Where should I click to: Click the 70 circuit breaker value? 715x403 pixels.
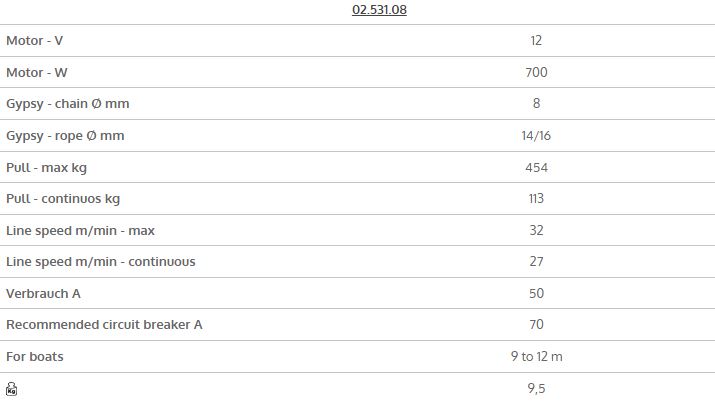coord(536,325)
